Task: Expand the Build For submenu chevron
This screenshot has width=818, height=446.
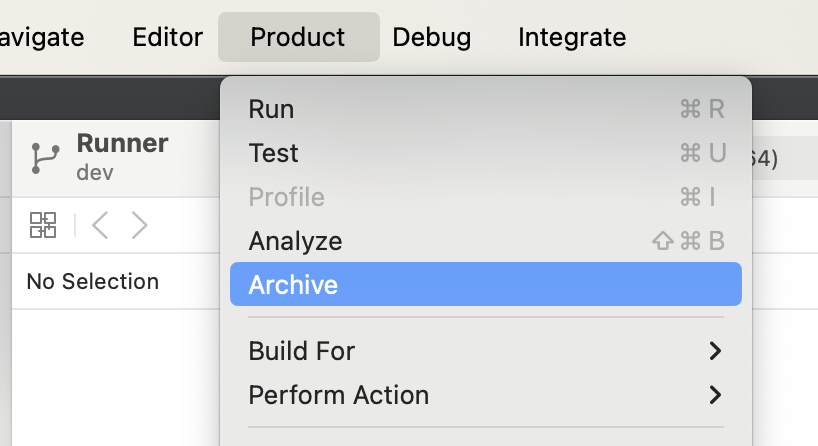Action: point(715,351)
